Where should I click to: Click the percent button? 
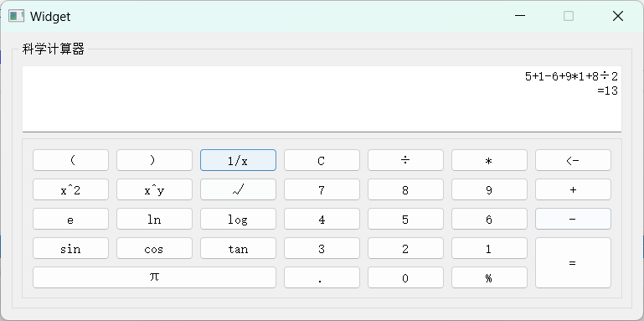(489, 277)
